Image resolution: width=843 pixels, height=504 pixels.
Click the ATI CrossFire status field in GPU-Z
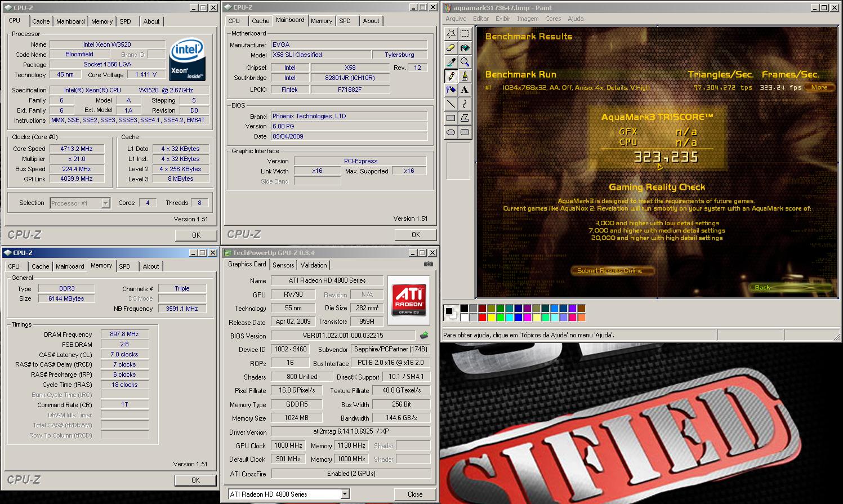click(x=351, y=474)
